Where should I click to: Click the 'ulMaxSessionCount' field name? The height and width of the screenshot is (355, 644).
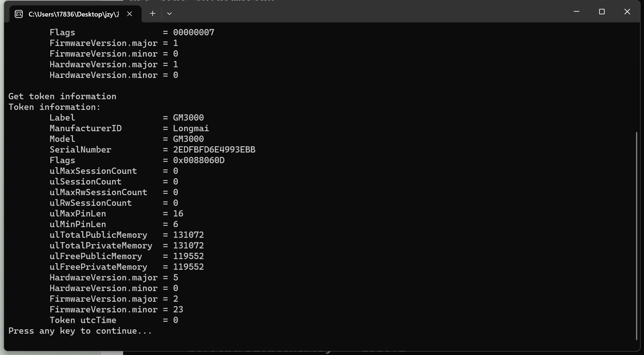point(93,171)
